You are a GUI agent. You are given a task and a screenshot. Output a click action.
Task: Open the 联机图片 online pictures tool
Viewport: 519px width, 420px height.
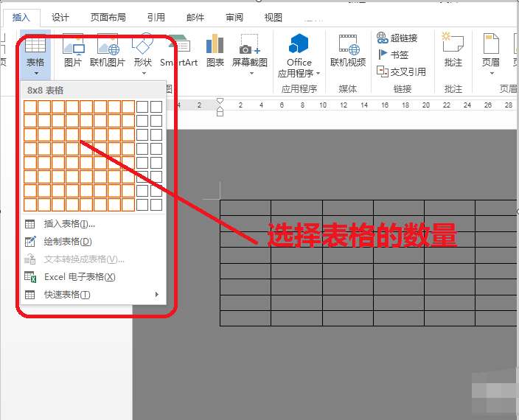(108, 49)
